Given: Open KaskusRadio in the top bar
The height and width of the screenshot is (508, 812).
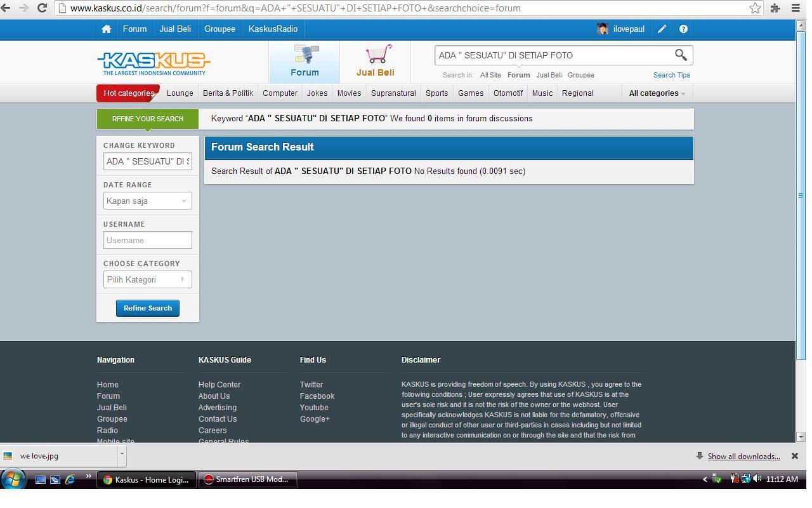Looking at the screenshot, I should (x=273, y=29).
